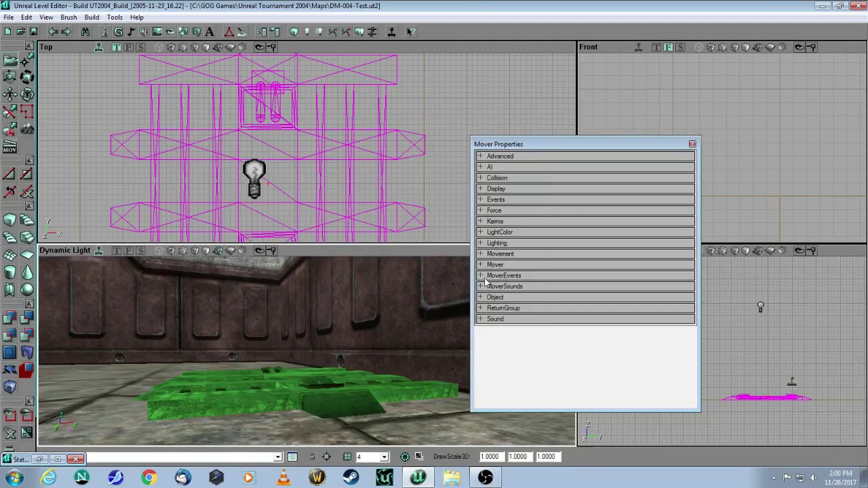Click the Intersect brush icon
Screen dimensions: 868x488
pos(9,335)
